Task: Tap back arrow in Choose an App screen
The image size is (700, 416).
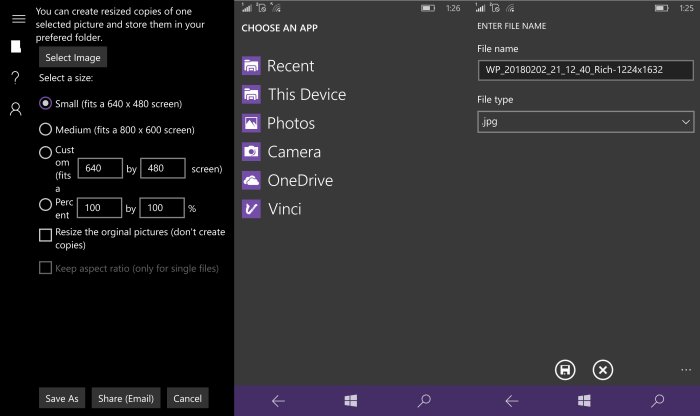Action: [x=278, y=401]
